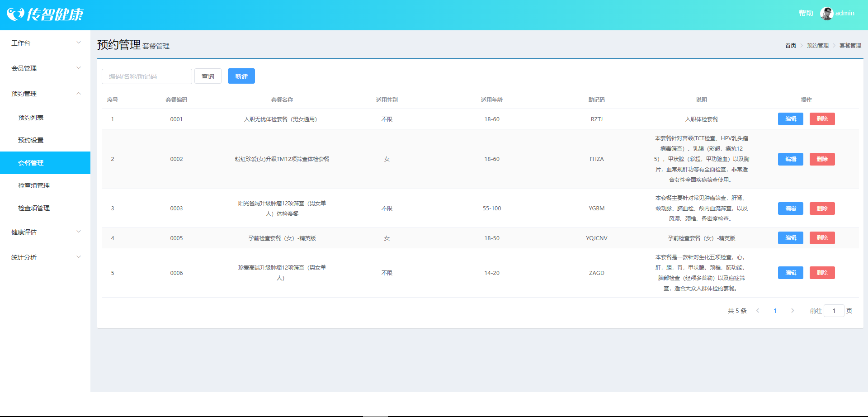Open the 健康评估 sidebar menu

coord(45,232)
